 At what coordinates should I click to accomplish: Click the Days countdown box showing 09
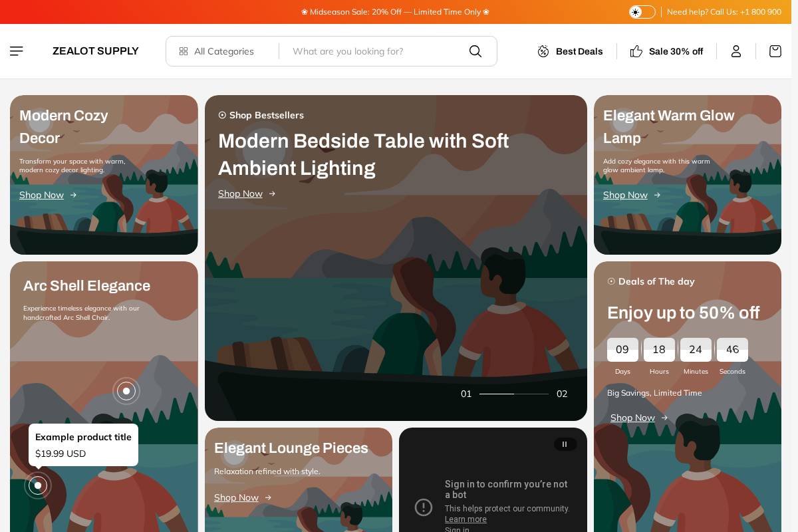tap(622, 350)
